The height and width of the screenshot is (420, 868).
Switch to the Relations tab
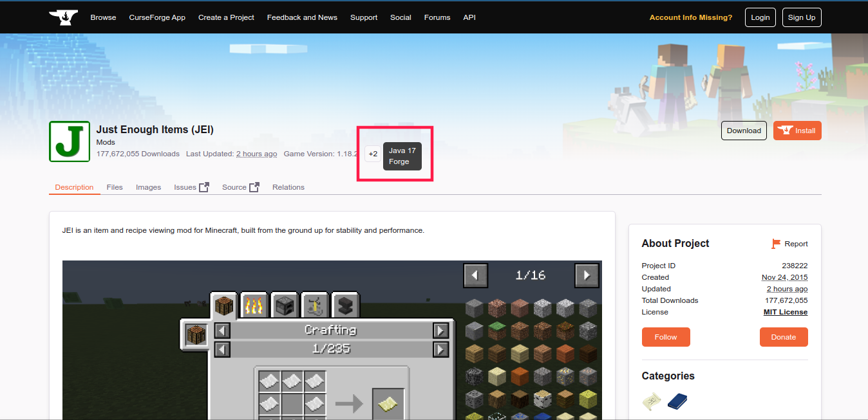tap(288, 187)
